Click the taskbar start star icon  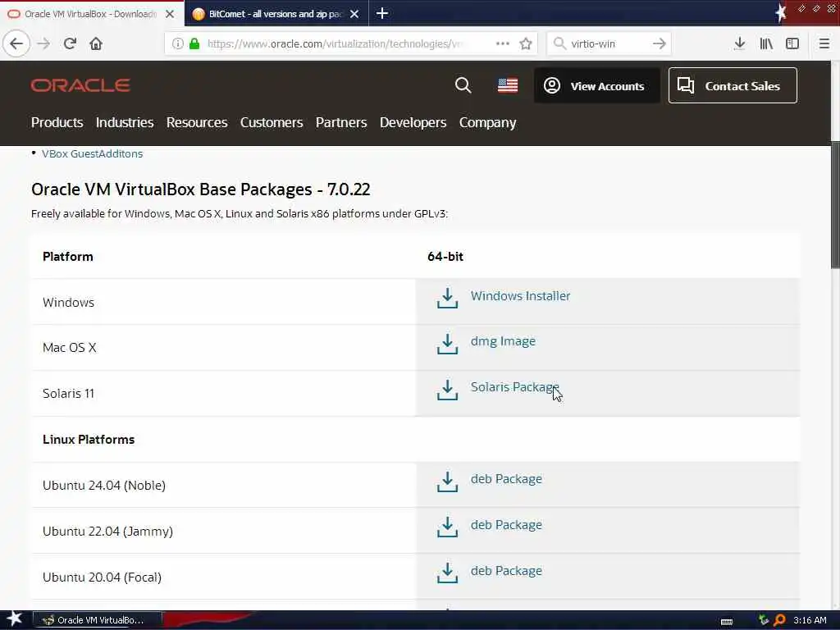coord(14,619)
